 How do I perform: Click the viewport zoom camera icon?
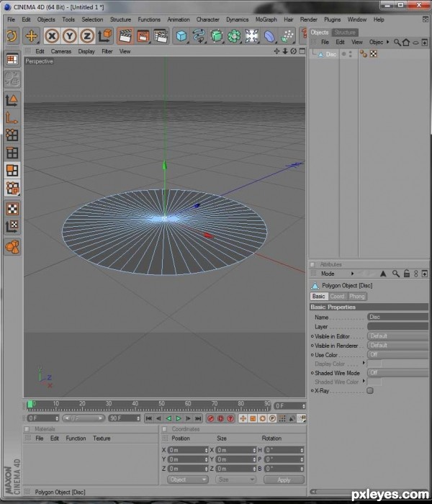tap(285, 51)
